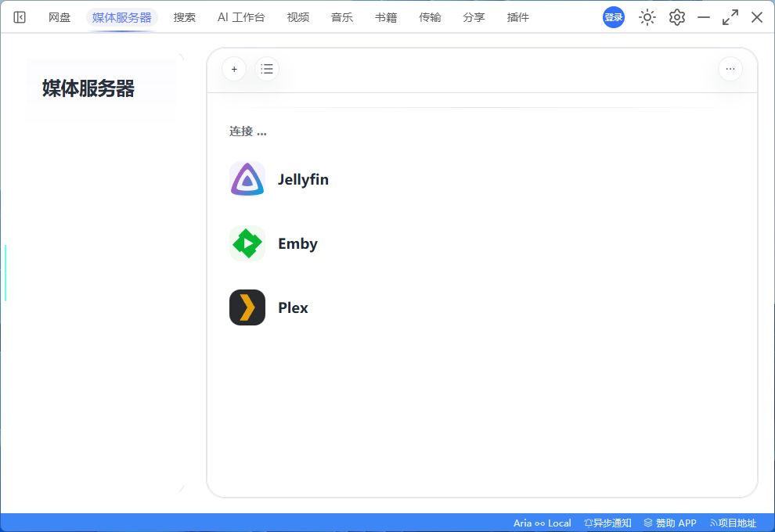This screenshot has width=775, height=532.
Task: Open 异步通知 notifications in status bar
Action: click(x=608, y=523)
